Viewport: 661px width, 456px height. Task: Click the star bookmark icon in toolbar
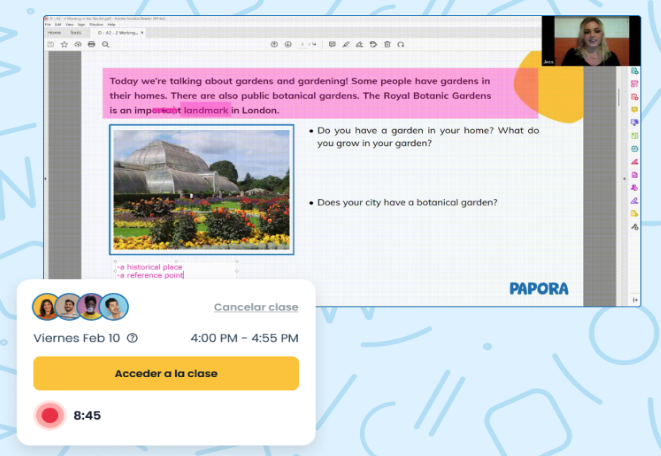[x=64, y=45]
